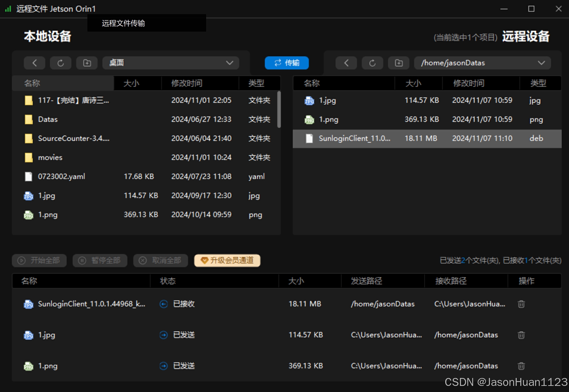Select the Datas folder in local list
This screenshot has height=392, width=569.
click(48, 120)
